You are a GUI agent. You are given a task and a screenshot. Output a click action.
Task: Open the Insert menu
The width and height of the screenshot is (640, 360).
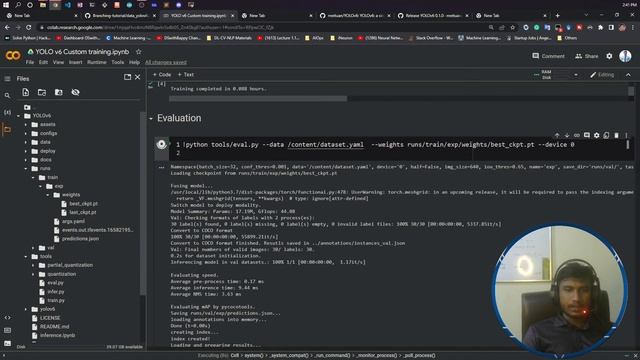point(76,62)
